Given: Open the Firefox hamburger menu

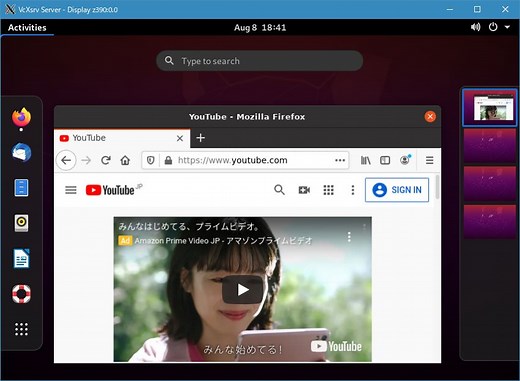Looking at the screenshot, I should 429,160.
